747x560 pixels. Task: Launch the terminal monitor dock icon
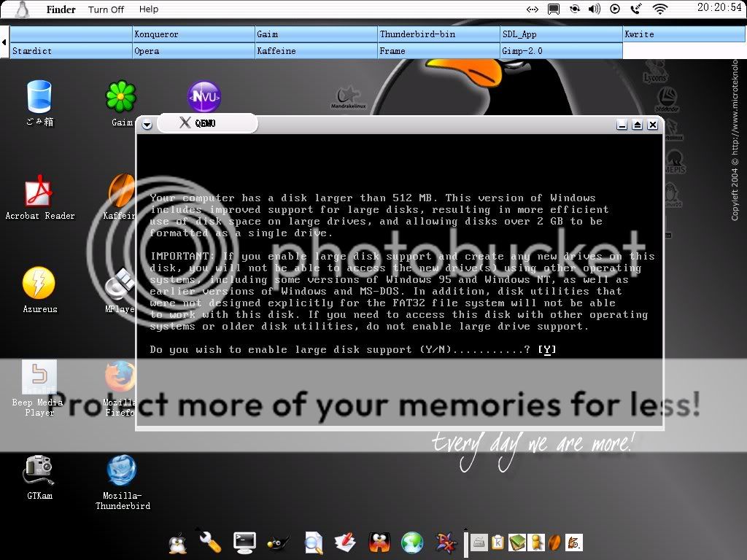245,542
